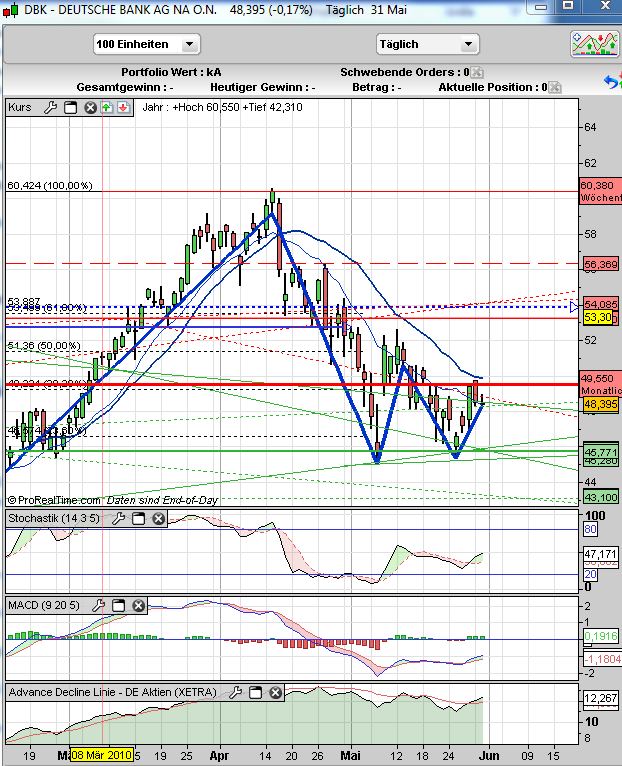This screenshot has width=622, height=766.
Task: Click the Stochastik value 47,171
Action: pyautogui.click(x=601, y=554)
